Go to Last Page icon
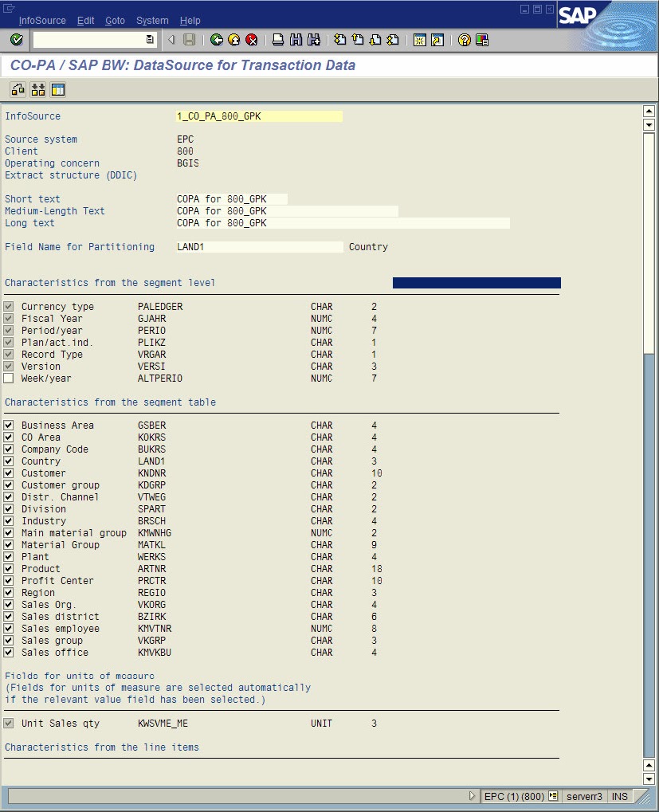659x812 pixels. click(x=393, y=40)
